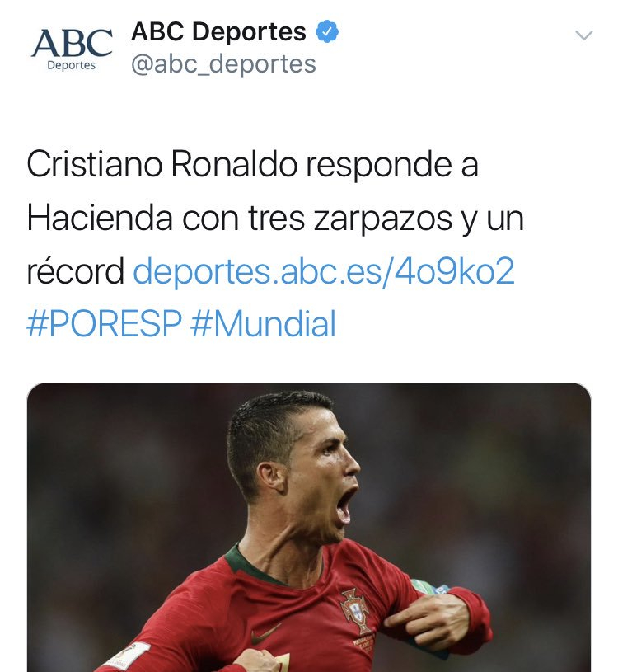Select the word "Hacienda" in tweet
The height and width of the screenshot is (672, 618).
point(100,219)
